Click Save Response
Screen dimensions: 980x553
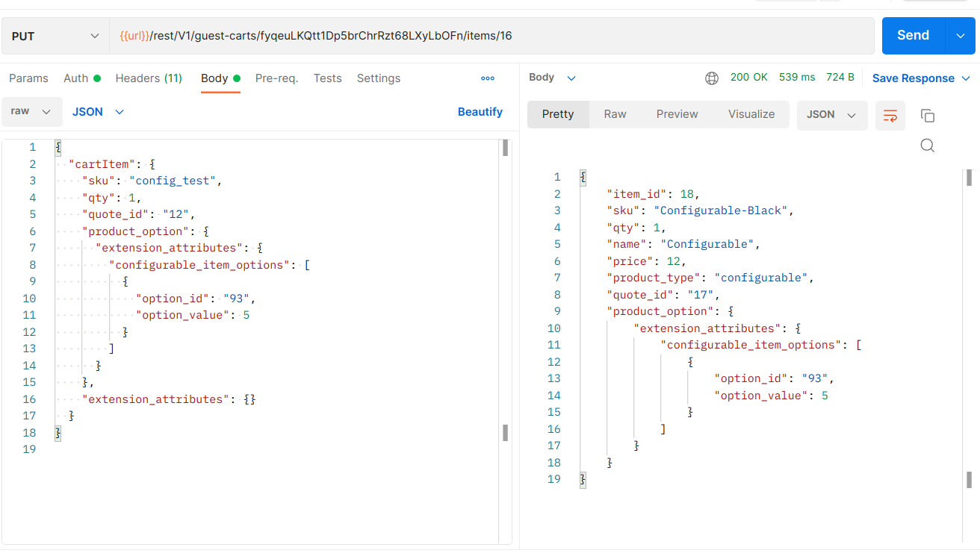[x=914, y=78]
